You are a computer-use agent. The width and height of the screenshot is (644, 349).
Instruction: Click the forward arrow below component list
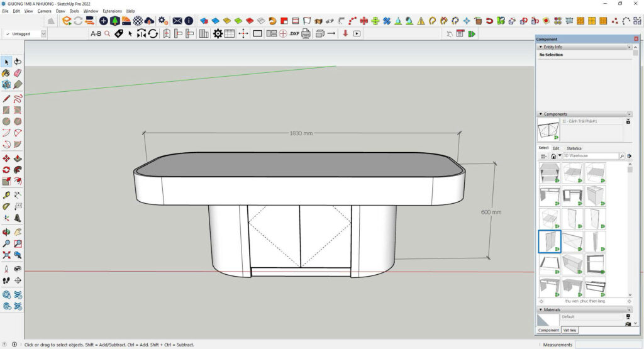click(x=629, y=301)
